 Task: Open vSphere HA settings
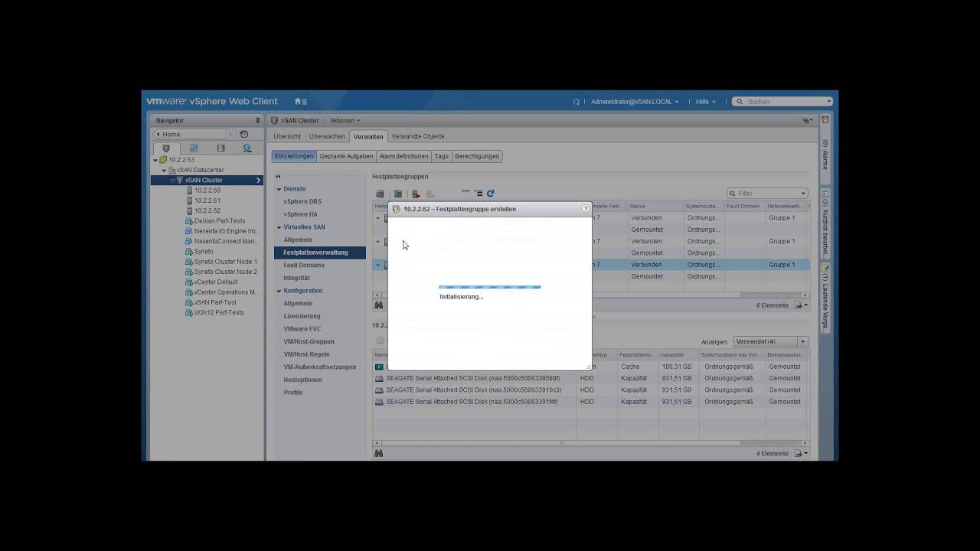(300, 214)
